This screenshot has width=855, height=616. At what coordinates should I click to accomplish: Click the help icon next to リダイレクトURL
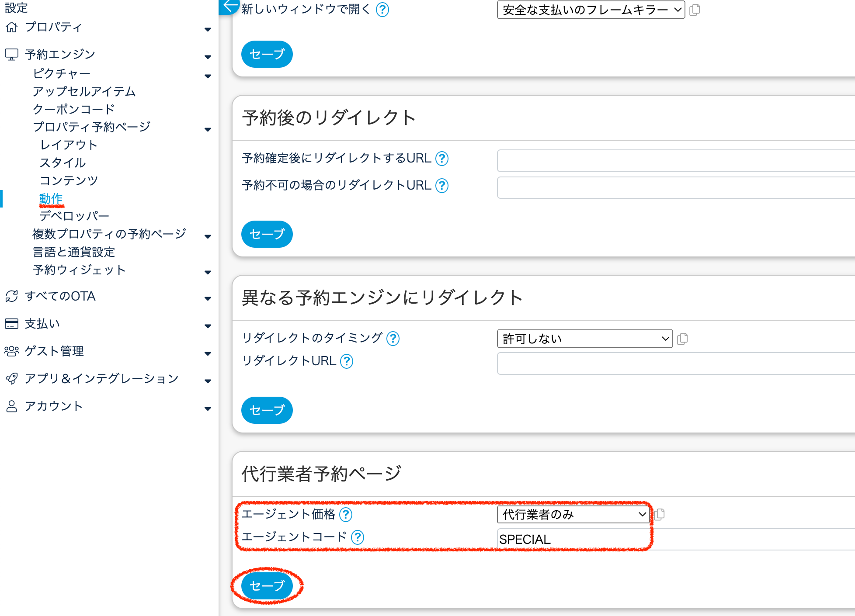tap(347, 361)
